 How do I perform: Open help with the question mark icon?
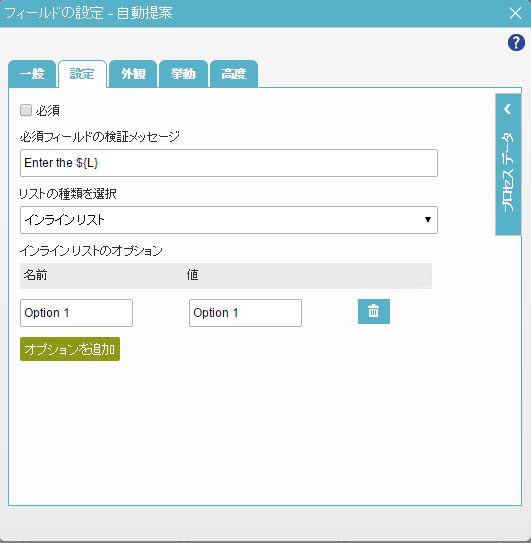(516, 43)
